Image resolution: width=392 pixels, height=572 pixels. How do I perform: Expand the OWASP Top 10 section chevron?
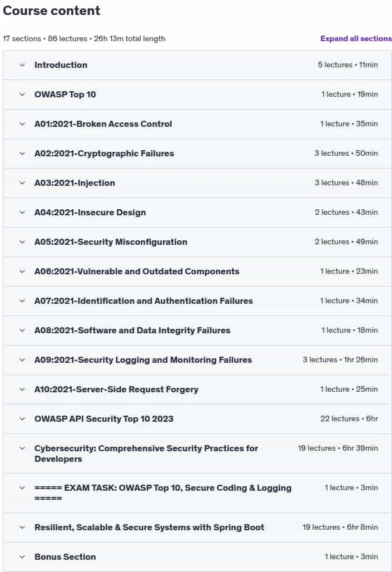(22, 95)
